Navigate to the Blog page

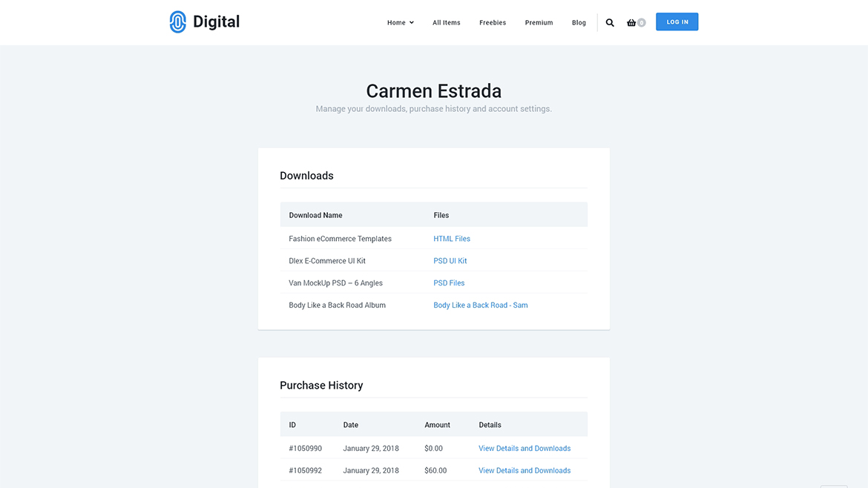point(579,23)
